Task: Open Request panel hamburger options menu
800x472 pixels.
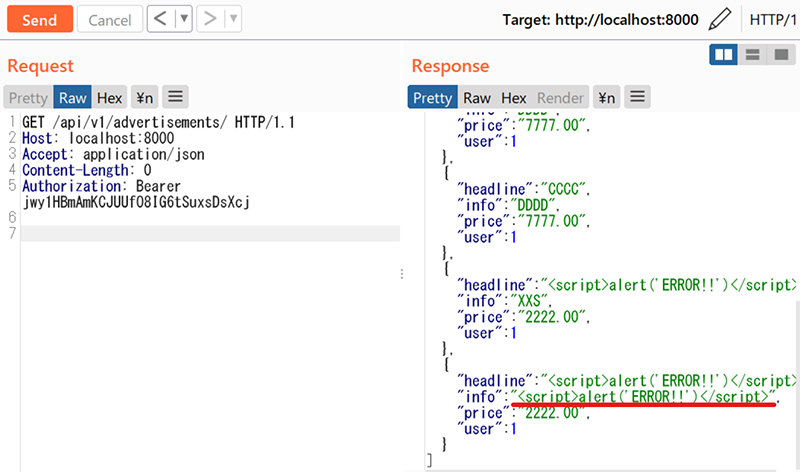Action: pyautogui.click(x=176, y=97)
